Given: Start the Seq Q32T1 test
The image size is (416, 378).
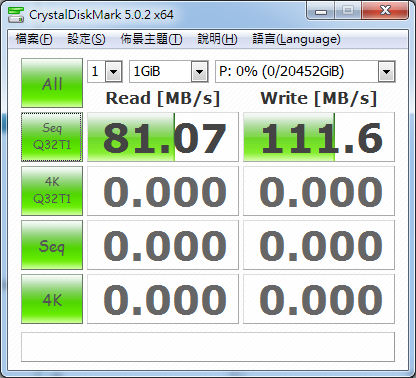Looking at the screenshot, I should pyautogui.click(x=52, y=137).
